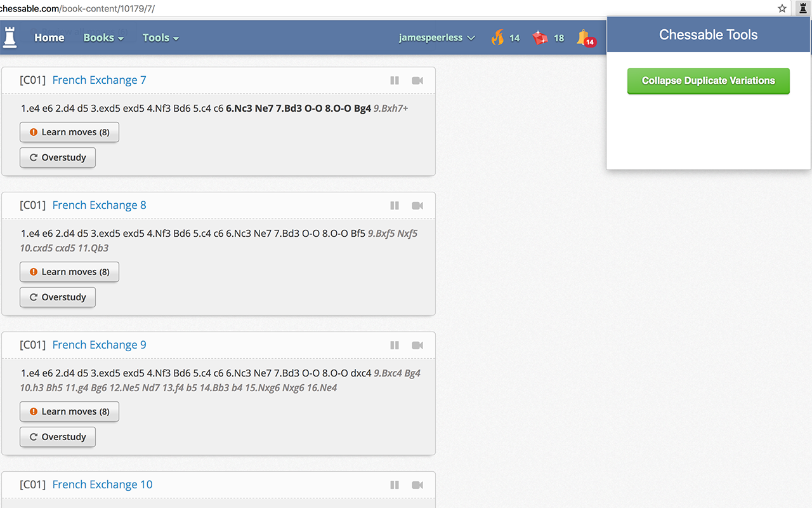Image resolution: width=812 pixels, height=508 pixels.
Task: Open the French Exchange 8 link
Action: (99, 205)
